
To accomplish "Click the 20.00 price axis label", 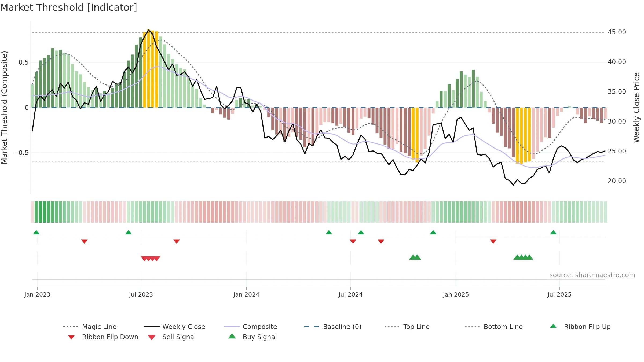I will (617, 181).
